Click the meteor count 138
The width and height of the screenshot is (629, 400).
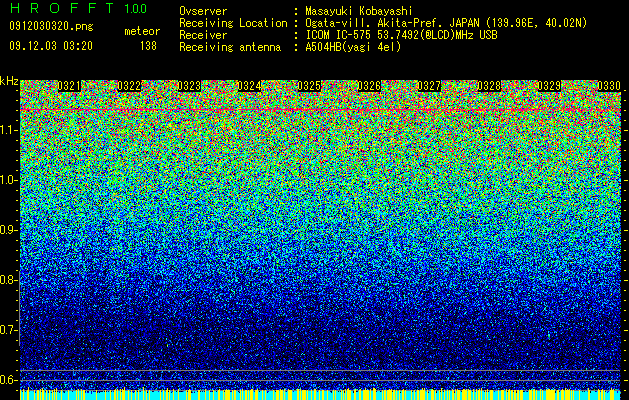click(x=148, y=46)
